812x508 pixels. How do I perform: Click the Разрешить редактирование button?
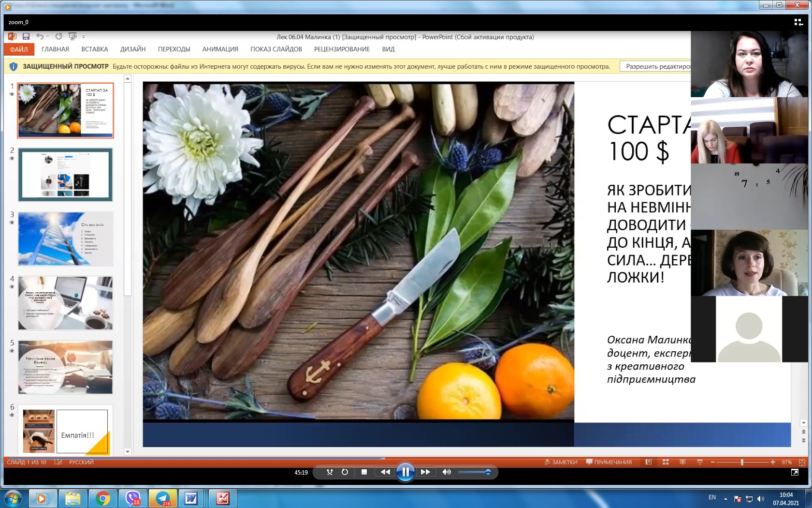(657, 66)
